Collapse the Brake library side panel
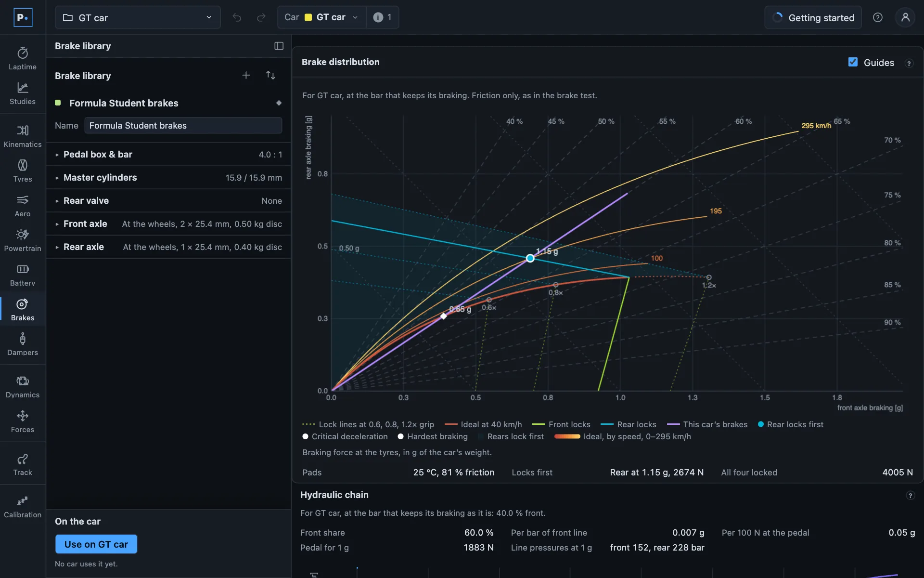The width and height of the screenshot is (924, 578). coord(279,46)
